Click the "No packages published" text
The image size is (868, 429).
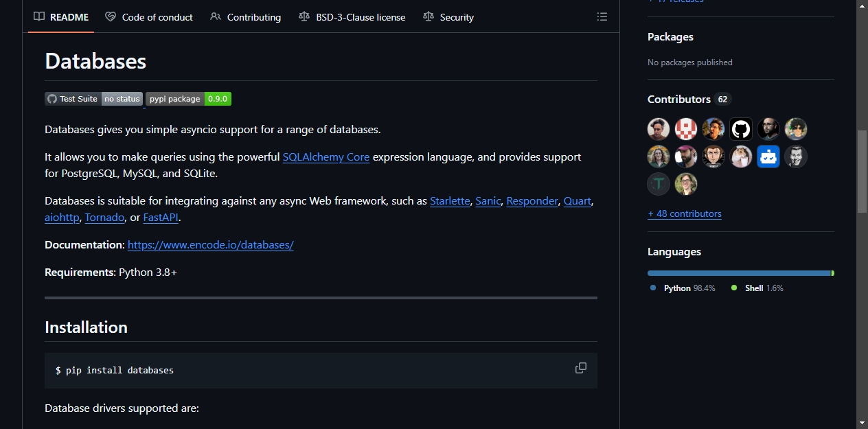click(690, 62)
